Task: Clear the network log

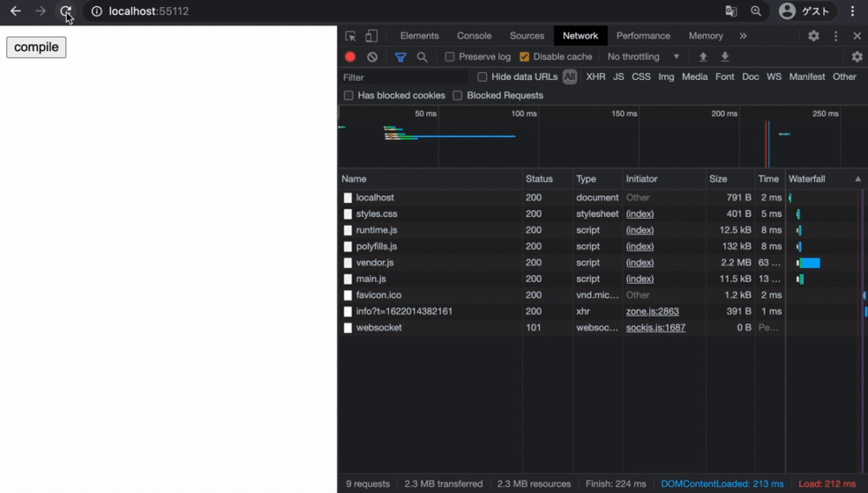Action: (372, 57)
